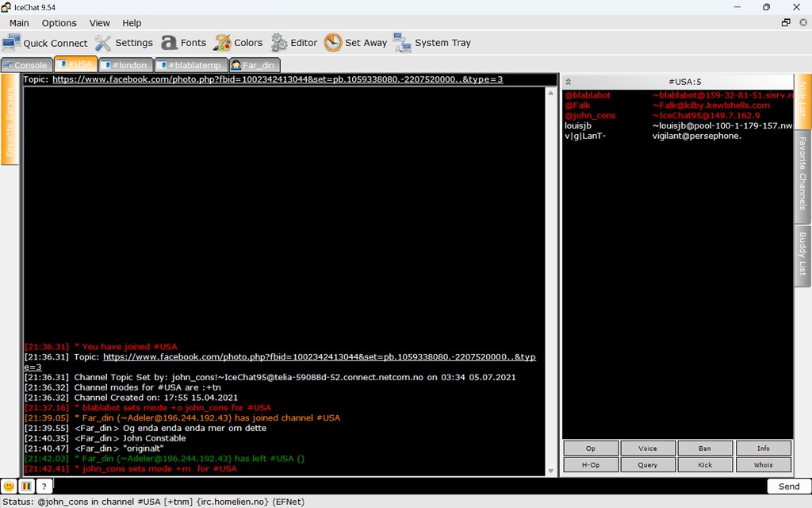Open the emoticon smiley picker
The height and width of the screenshot is (508, 812).
[9, 487]
